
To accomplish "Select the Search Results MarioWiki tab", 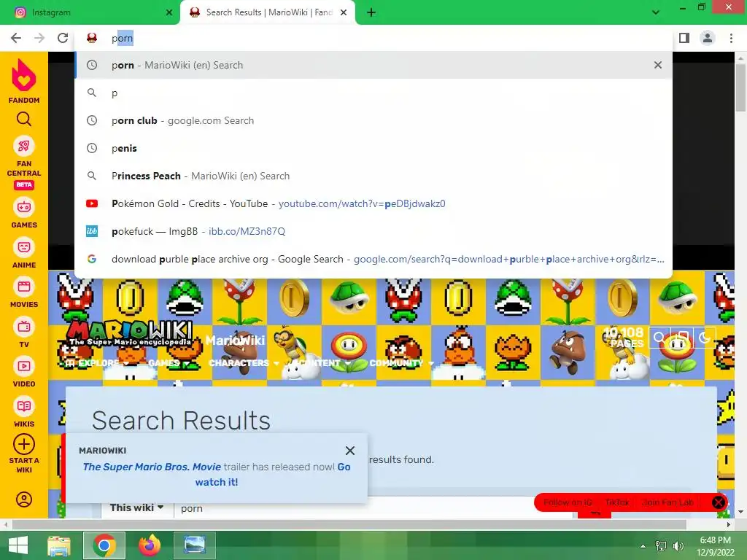I will (x=268, y=12).
